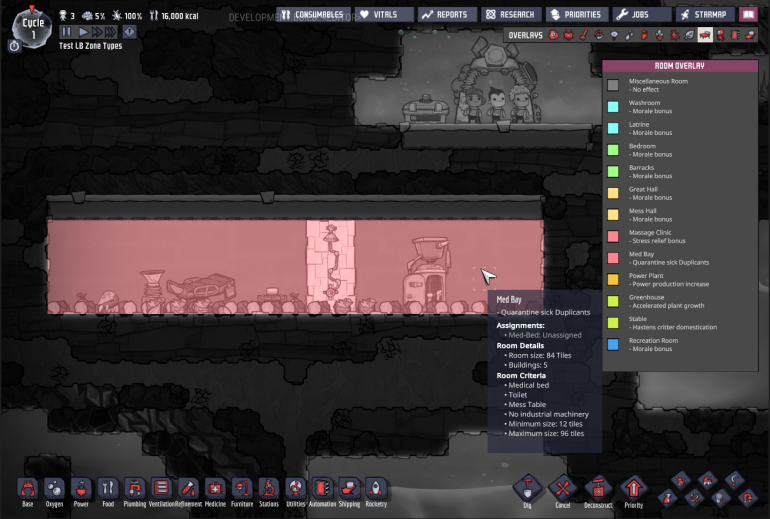
Task: Open the Power build category
Action: point(81,489)
